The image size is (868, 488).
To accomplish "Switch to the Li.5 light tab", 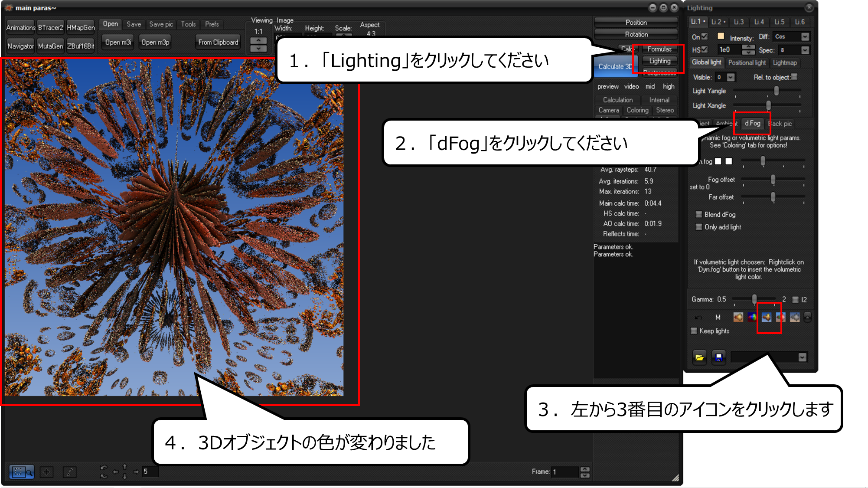I will click(780, 22).
